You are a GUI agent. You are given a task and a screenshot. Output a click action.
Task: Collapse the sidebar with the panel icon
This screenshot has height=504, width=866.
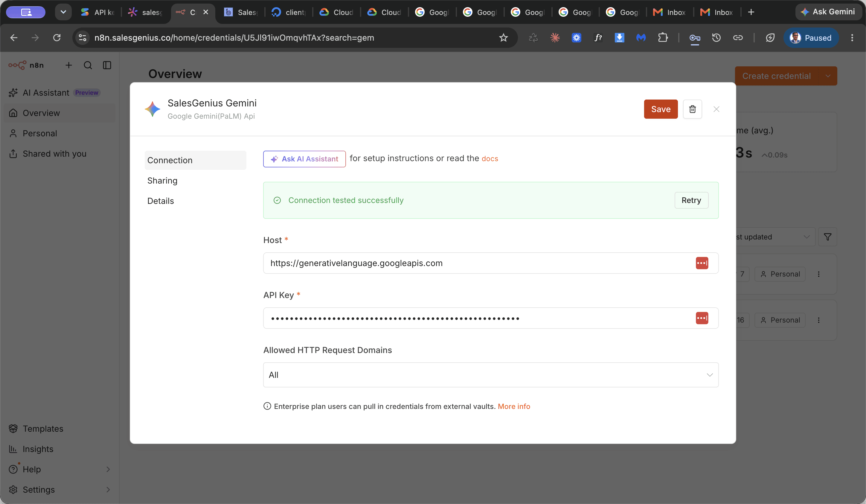point(107,65)
